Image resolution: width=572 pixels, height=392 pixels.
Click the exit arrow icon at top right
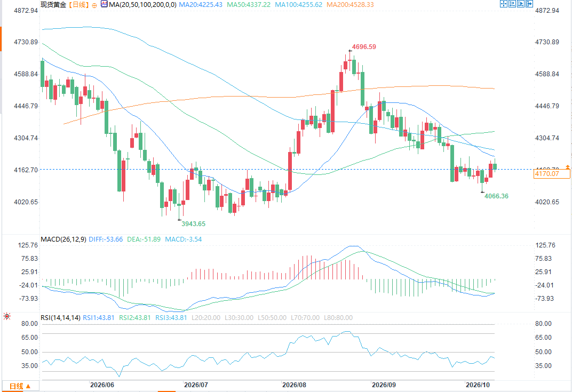pyautogui.click(x=529, y=4)
